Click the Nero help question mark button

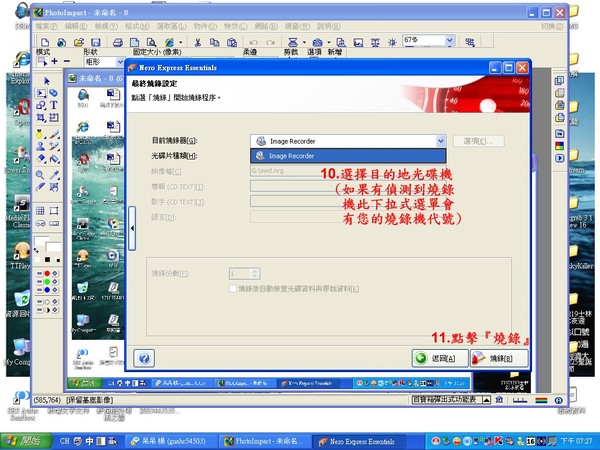click(x=144, y=358)
